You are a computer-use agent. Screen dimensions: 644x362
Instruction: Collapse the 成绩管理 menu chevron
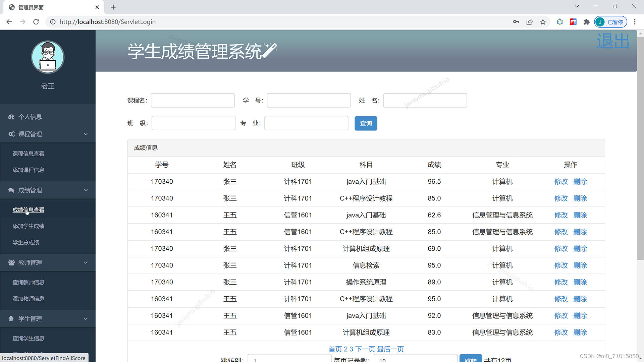(86, 190)
